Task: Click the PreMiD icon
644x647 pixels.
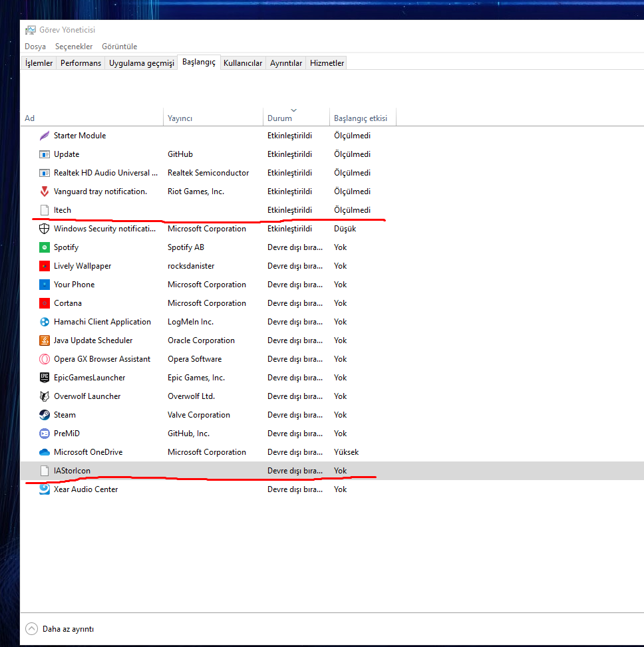Action: coord(44,434)
